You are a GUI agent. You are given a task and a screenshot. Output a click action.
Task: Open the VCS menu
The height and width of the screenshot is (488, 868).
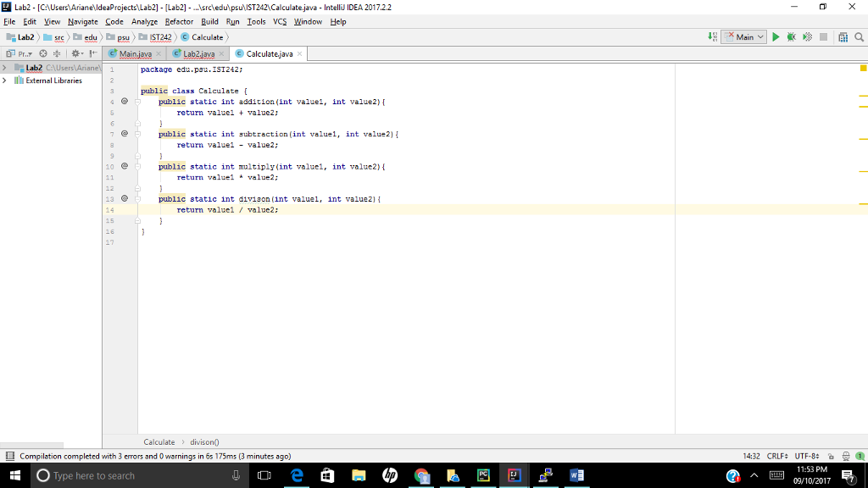(x=279, y=22)
